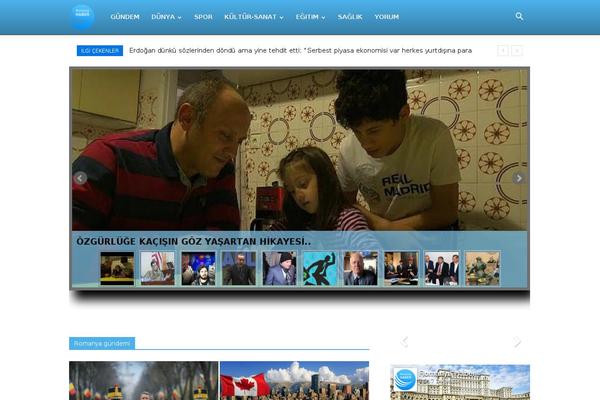The image size is (600, 400).
Task: Open the Canada flag article image
Action: 293,381
